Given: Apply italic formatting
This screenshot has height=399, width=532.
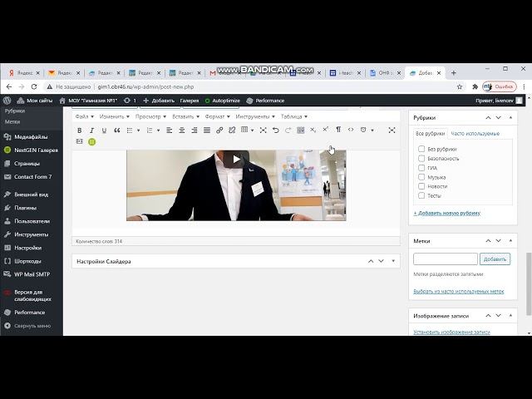Looking at the screenshot, I should pos(91,131).
